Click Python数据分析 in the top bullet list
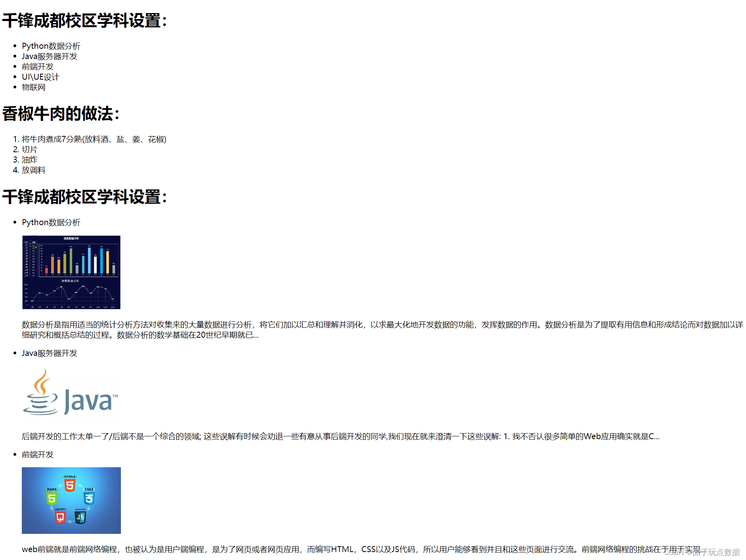Screen dimensions: 746x560 pos(51,46)
